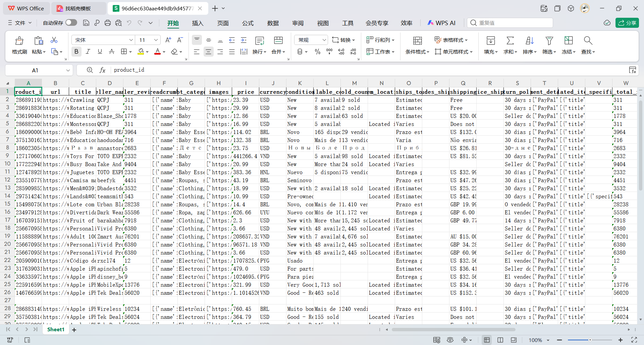Screen dimensions: 644x345
Task: Click the Wrap Text icon
Action: [260, 41]
